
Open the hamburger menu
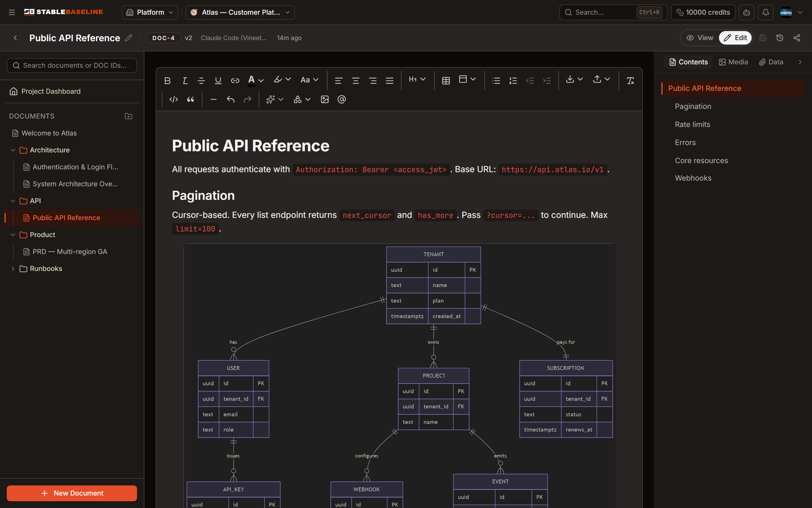point(12,12)
